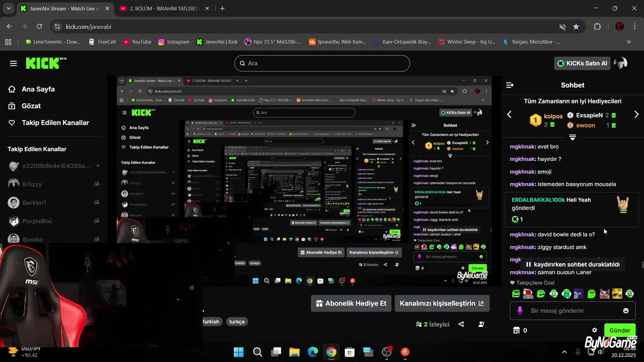This screenshot has width=644, height=362.
Task: Click the user moderation icon beside share
Action: point(482,324)
